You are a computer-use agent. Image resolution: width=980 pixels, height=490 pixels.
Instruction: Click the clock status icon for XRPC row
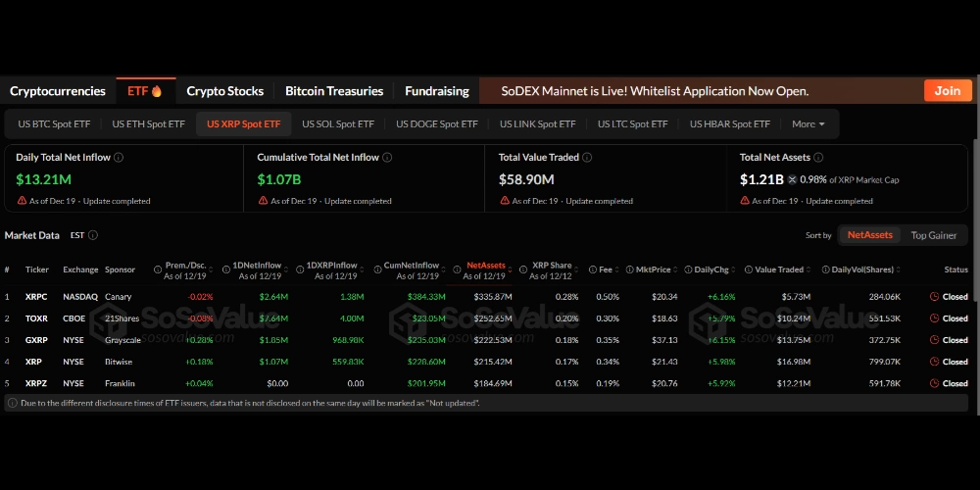(934, 297)
